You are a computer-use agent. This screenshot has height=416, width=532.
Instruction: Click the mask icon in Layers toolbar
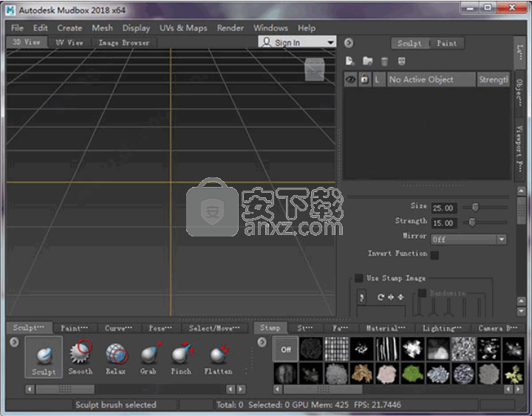pos(401,61)
